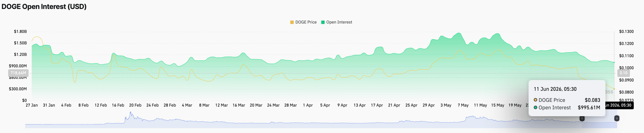Click the 8 Feb date label

pos(83,105)
